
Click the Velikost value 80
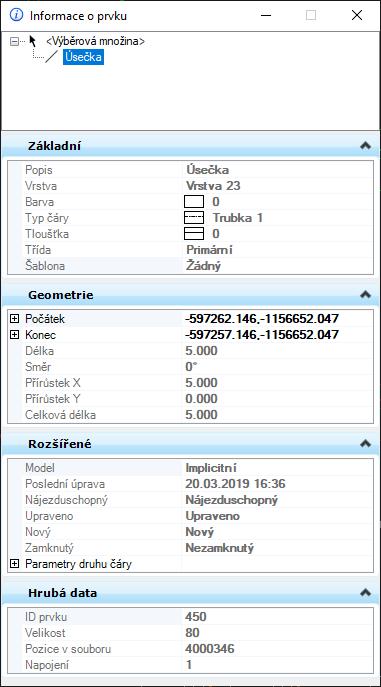click(192, 633)
